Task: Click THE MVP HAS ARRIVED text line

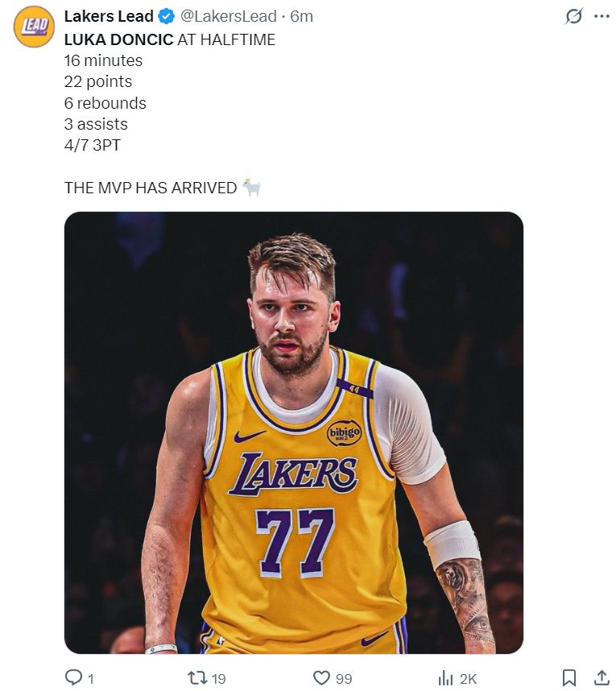Action: pos(151,188)
